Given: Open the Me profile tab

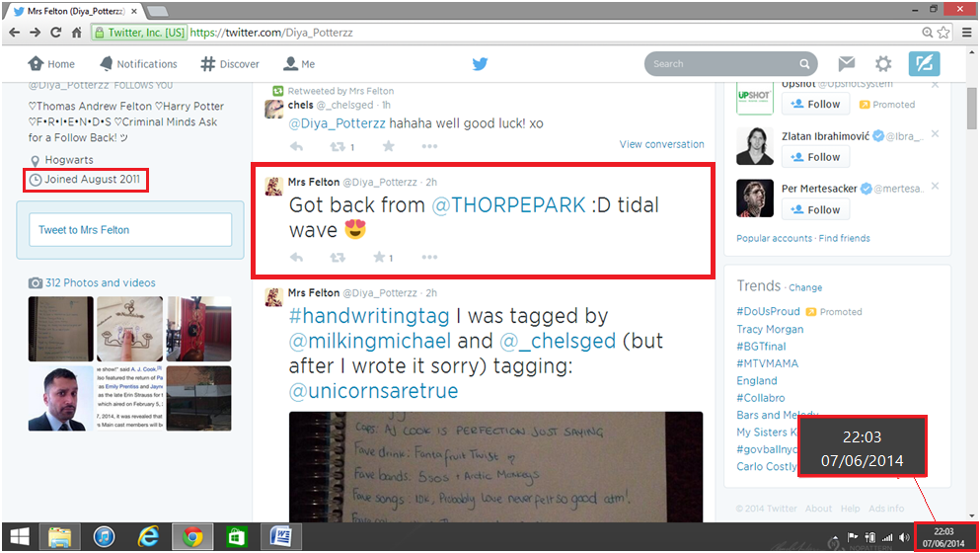Looking at the screenshot, I should (x=299, y=64).
